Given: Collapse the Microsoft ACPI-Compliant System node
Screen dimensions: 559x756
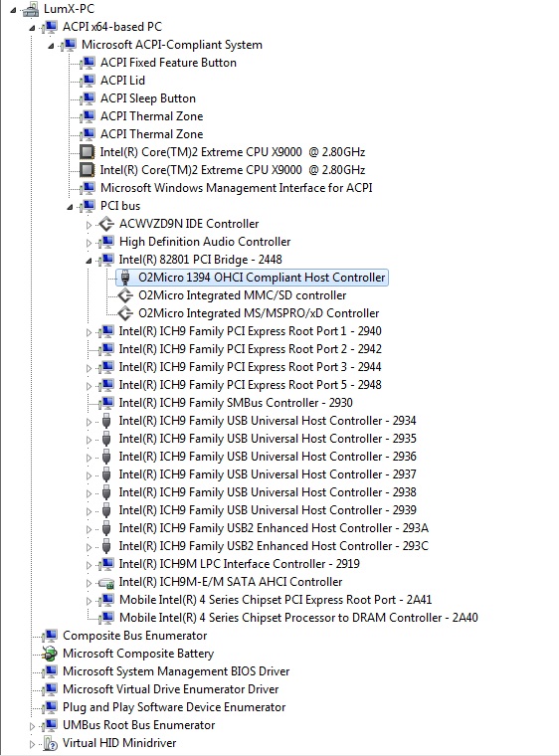Looking at the screenshot, I should click(51, 46).
